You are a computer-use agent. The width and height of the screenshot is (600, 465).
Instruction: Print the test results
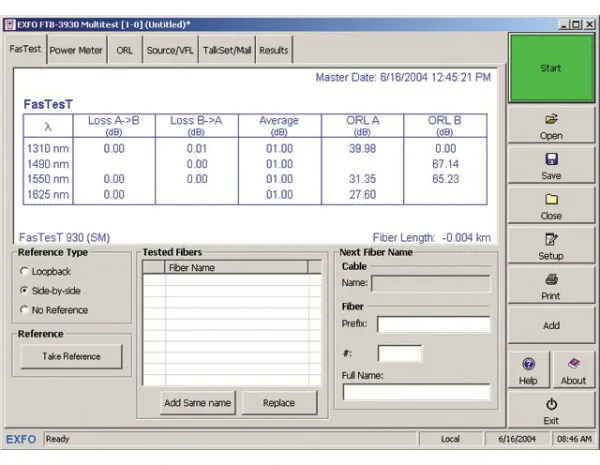pyautogui.click(x=551, y=286)
